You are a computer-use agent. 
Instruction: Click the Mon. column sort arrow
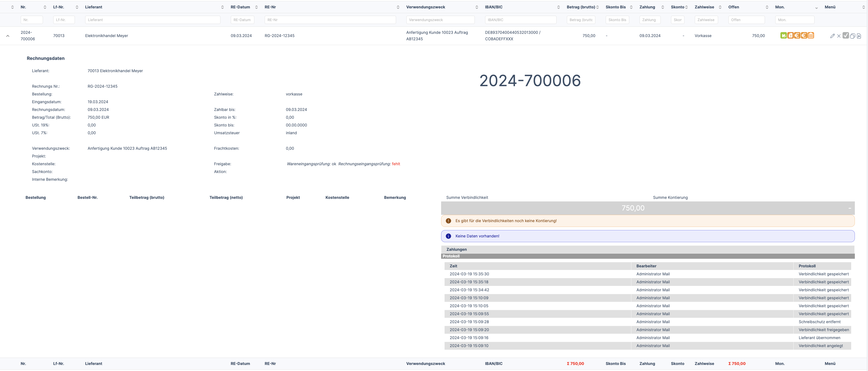point(816,8)
